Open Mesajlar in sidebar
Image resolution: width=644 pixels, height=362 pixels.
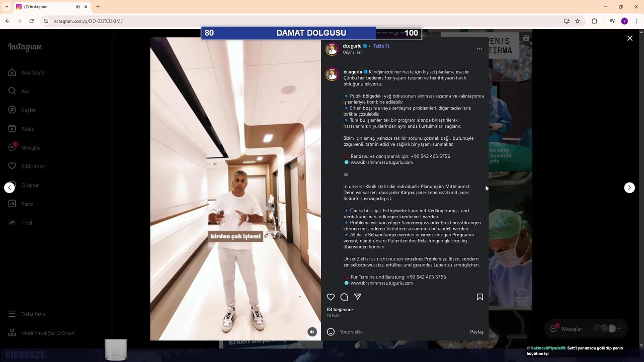[x=25, y=147]
